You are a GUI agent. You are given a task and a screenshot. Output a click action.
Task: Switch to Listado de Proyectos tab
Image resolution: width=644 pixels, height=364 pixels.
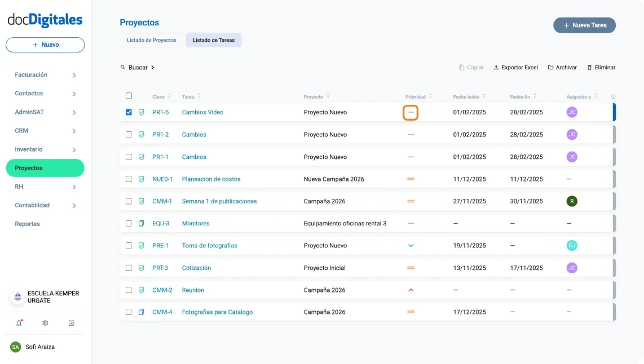[x=151, y=41]
